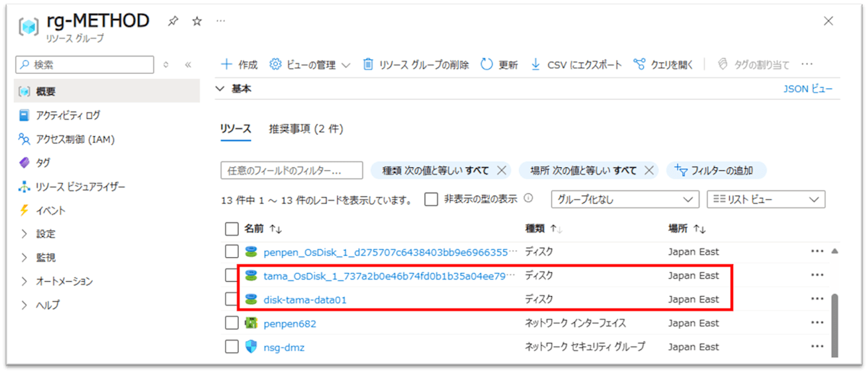
Task: Collapse the 基本 section
Action: [221, 88]
